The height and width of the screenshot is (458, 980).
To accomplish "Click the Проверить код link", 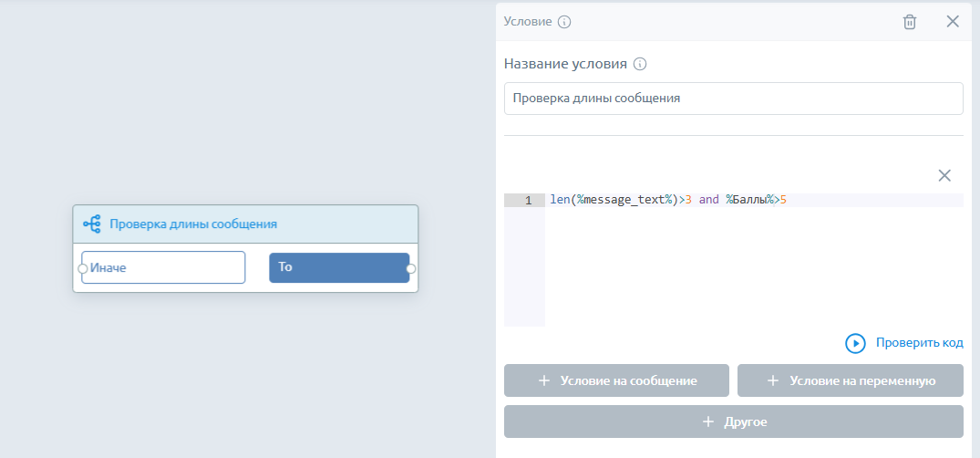I will [919, 343].
